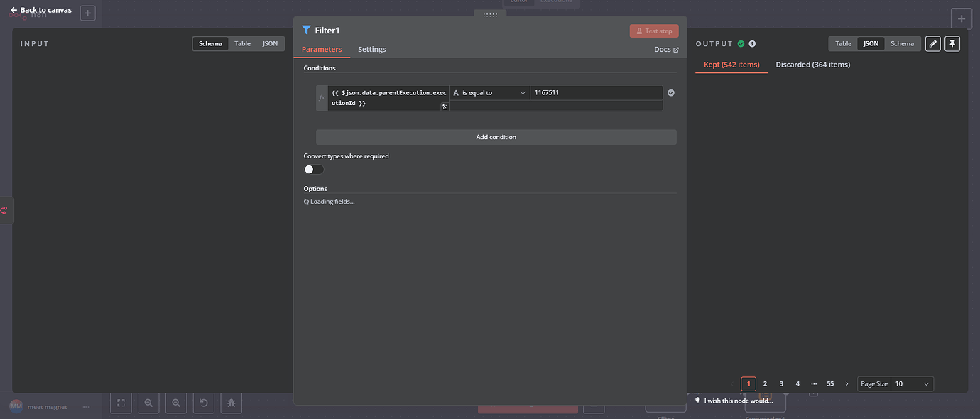This screenshot has width=980, height=419.
Task: Reset the canvas zoom
Action: point(203,403)
